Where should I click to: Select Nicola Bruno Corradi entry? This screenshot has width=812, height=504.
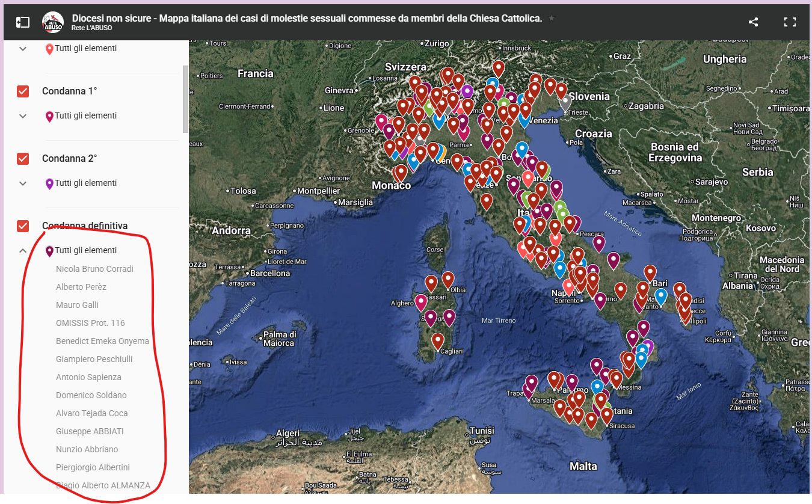coord(94,269)
